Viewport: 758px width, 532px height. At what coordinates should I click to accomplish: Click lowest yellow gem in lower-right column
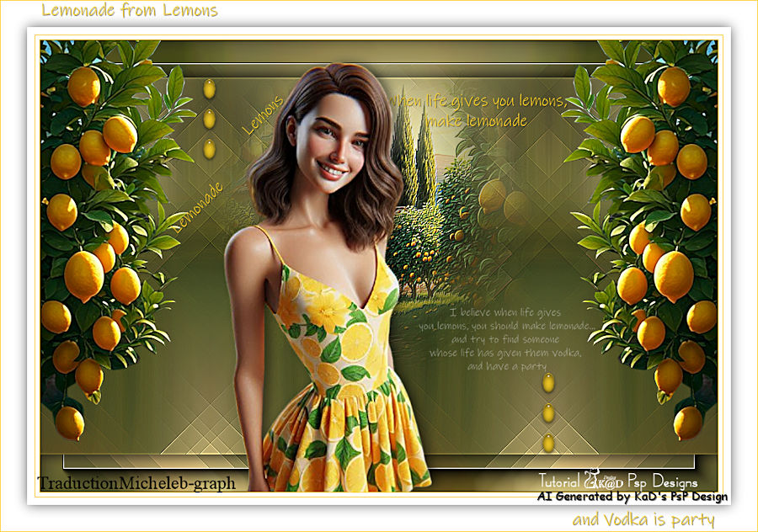click(548, 443)
